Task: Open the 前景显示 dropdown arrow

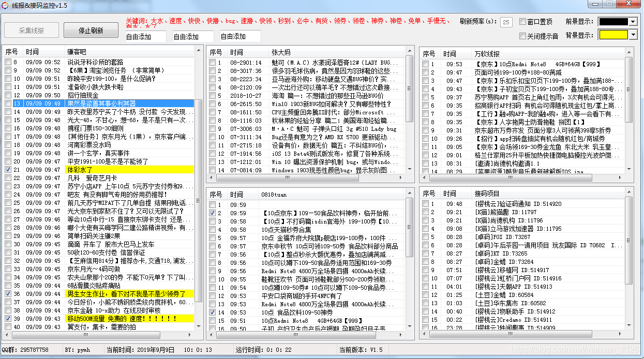Action: (633, 22)
